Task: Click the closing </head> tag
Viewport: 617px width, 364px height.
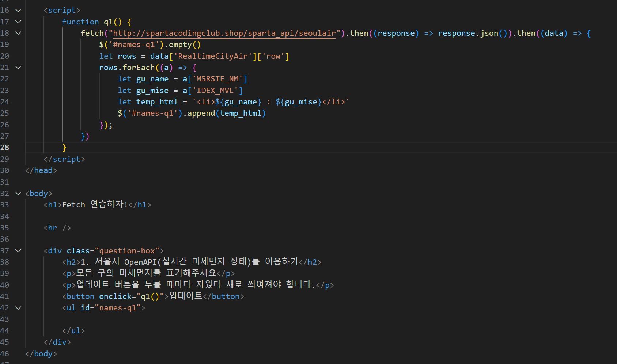Action: 41,170
